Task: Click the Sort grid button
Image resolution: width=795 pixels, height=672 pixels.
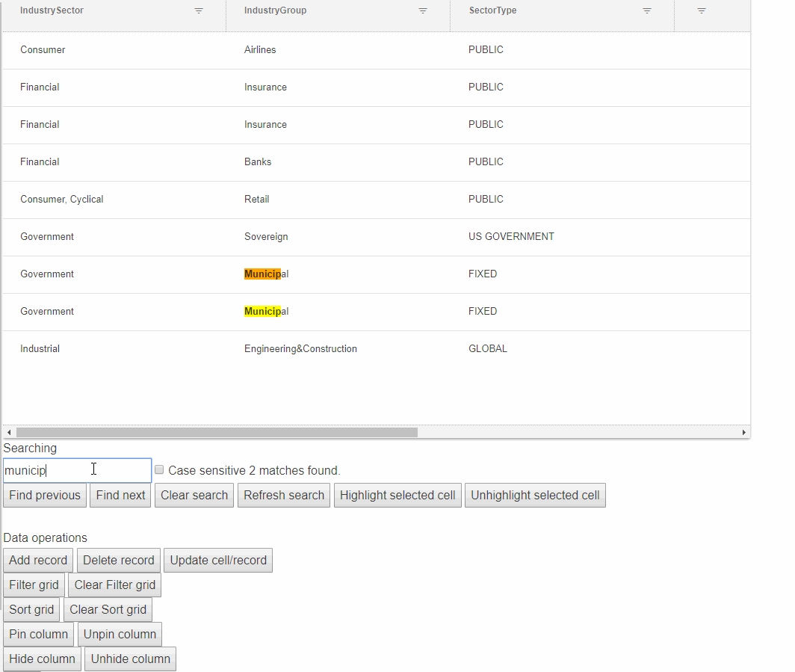Action: [31, 609]
